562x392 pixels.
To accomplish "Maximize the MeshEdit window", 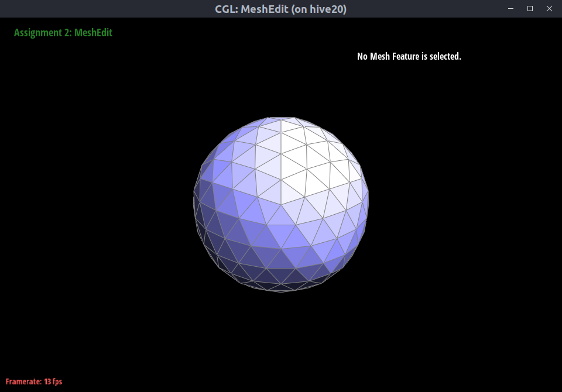I will click(530, 9).
